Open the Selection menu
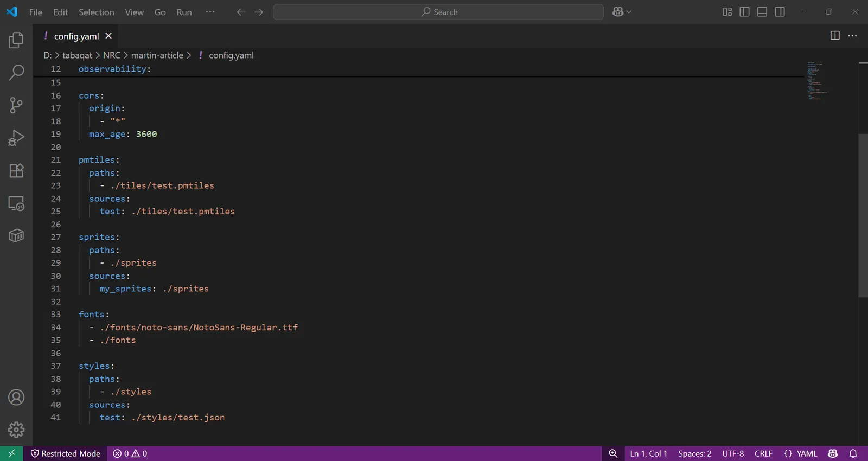This screenshot has height=461, width=868. [97, 12]
